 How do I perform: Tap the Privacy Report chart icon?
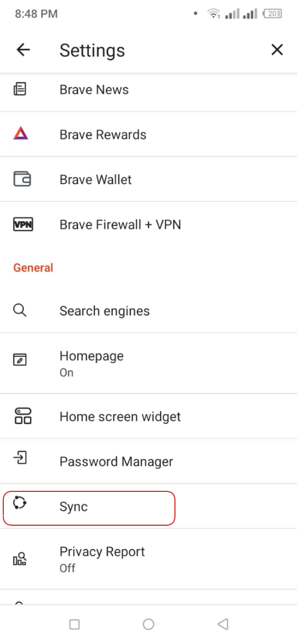[19, 559]
